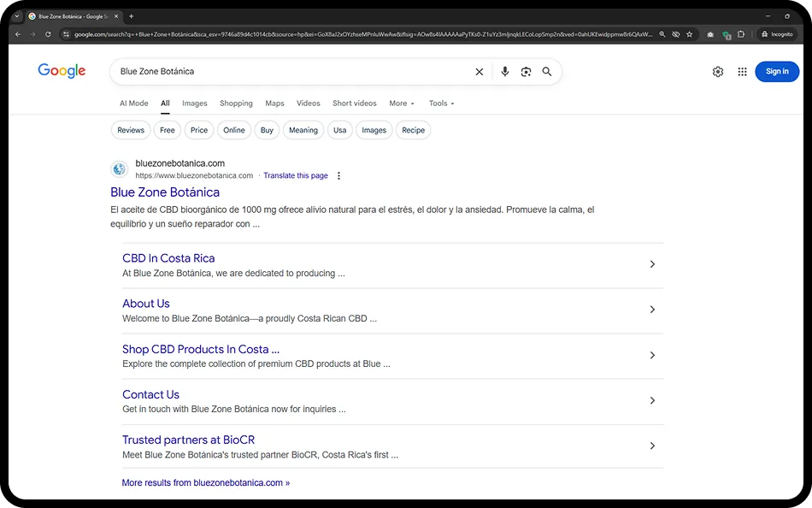Start voice search with microphone icon
Viewport: 812px width, 508px height.
coord(505,72)
